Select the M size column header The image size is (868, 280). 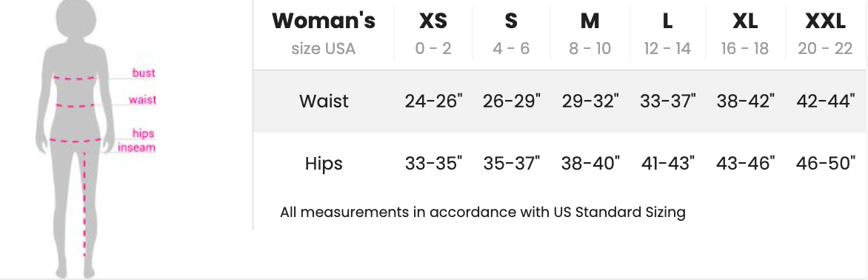click(590, 33)
